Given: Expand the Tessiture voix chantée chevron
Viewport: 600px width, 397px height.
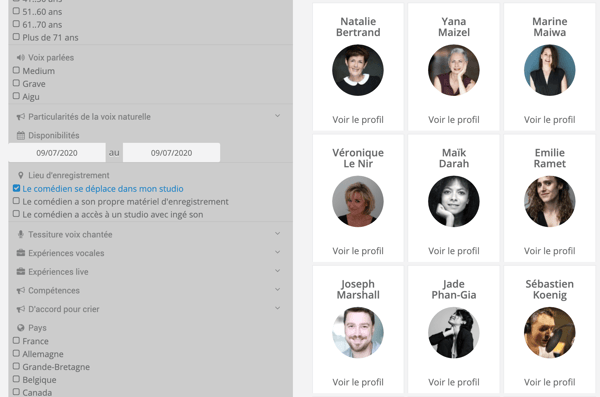Looking at the screenshot, I should [278, 234].
